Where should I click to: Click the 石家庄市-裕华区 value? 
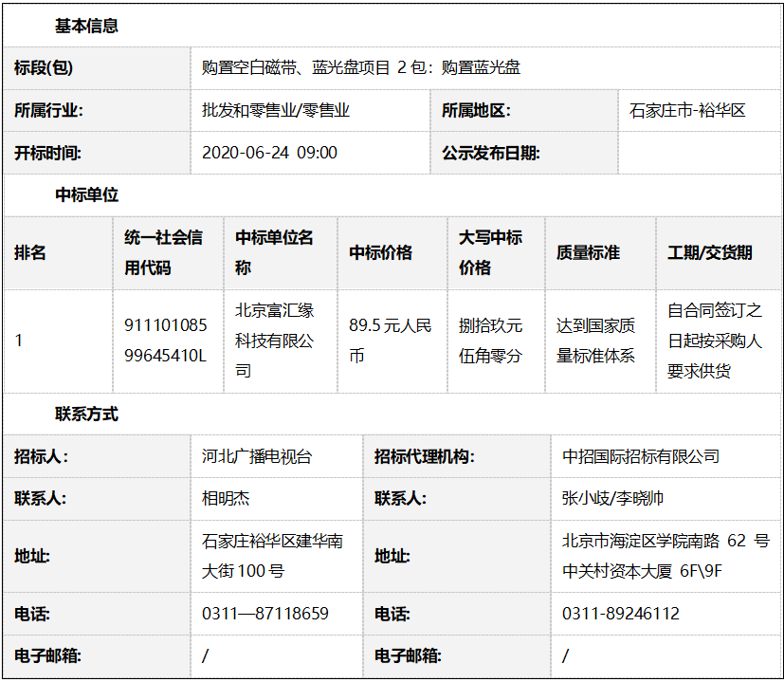(687, 110)
